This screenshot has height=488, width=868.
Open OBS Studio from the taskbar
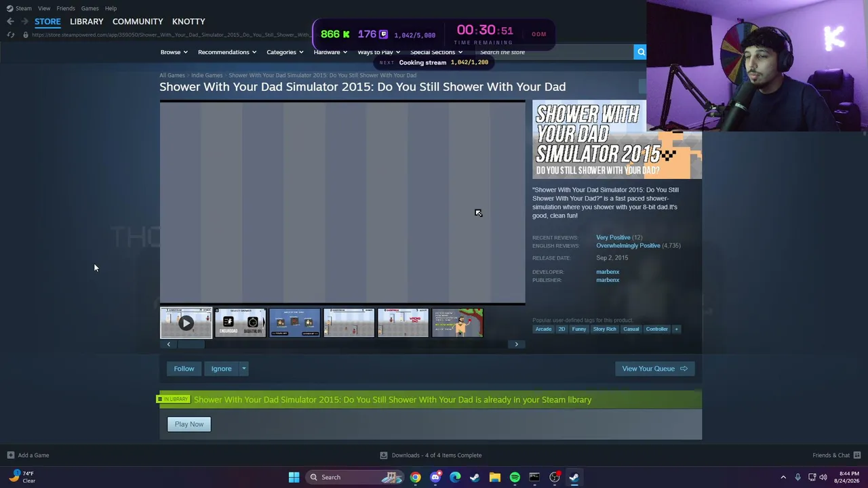point(555,477)
